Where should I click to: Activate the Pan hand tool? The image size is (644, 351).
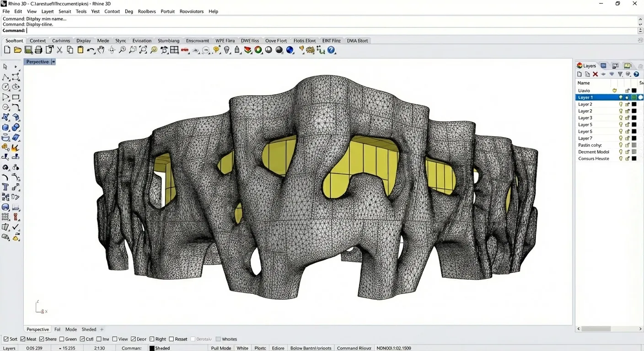pyautogui.click(x=101, y=50)
